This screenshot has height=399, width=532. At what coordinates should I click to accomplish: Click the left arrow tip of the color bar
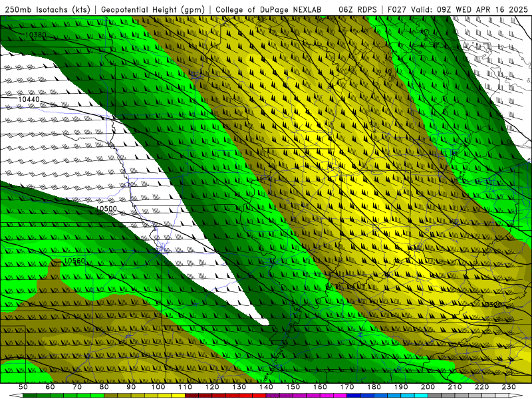tap(16, 396)
